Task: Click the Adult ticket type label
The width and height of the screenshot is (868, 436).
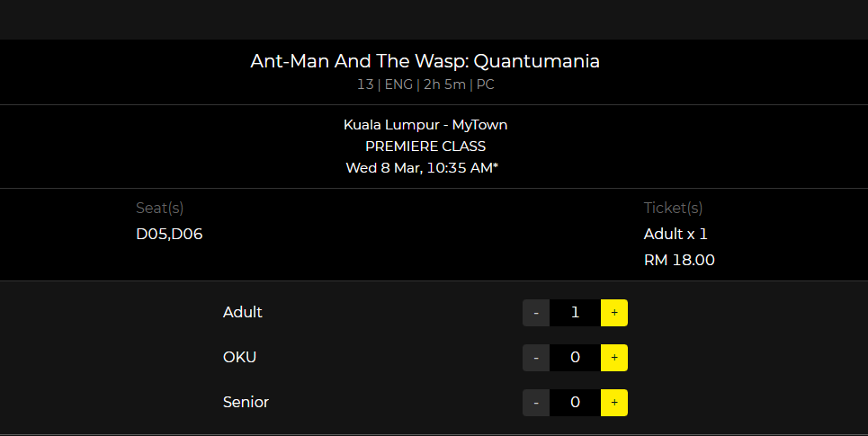Action: point(243,312)
